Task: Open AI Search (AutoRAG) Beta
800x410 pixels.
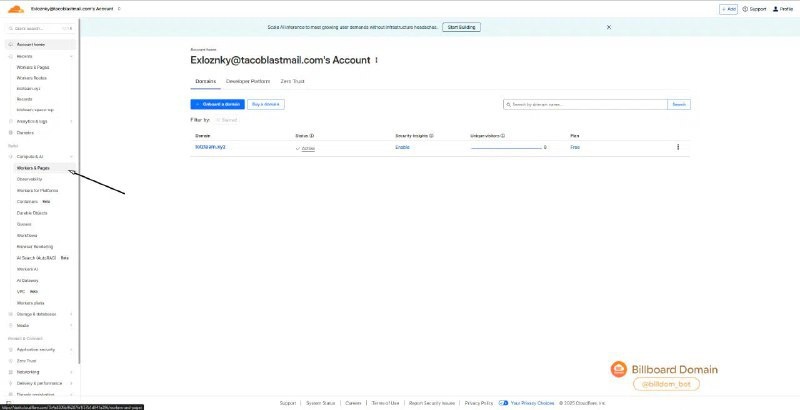Action: pos(43,258)
